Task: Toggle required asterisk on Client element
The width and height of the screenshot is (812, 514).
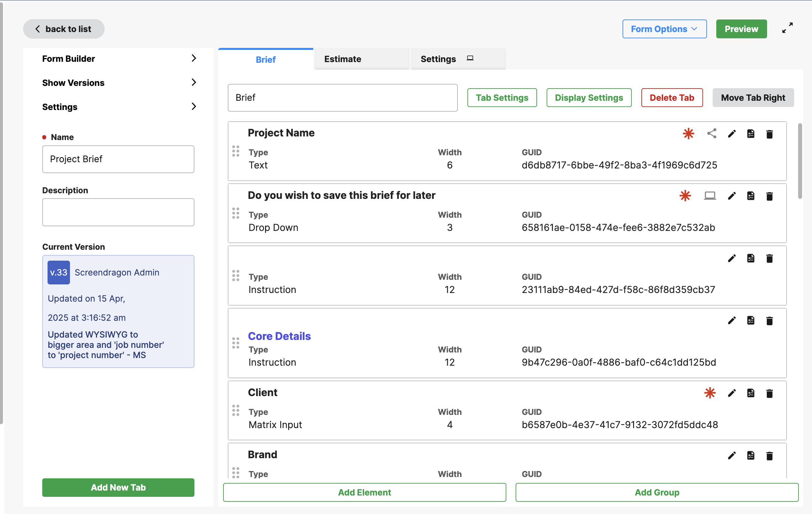Action: coord(709,393)
